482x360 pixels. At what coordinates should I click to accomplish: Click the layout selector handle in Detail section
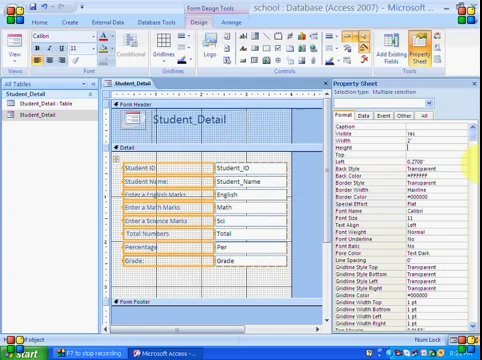[116, 159]
